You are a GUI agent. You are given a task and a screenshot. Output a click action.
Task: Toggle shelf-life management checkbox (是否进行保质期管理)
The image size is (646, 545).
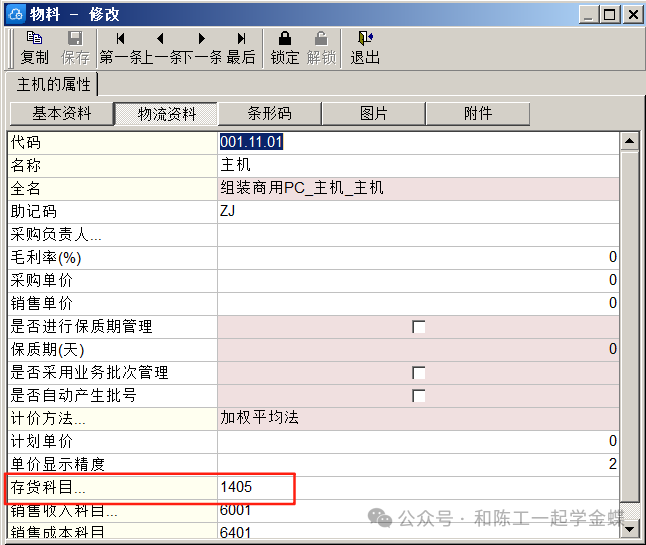pyautogui.click(x=419, y=327)
